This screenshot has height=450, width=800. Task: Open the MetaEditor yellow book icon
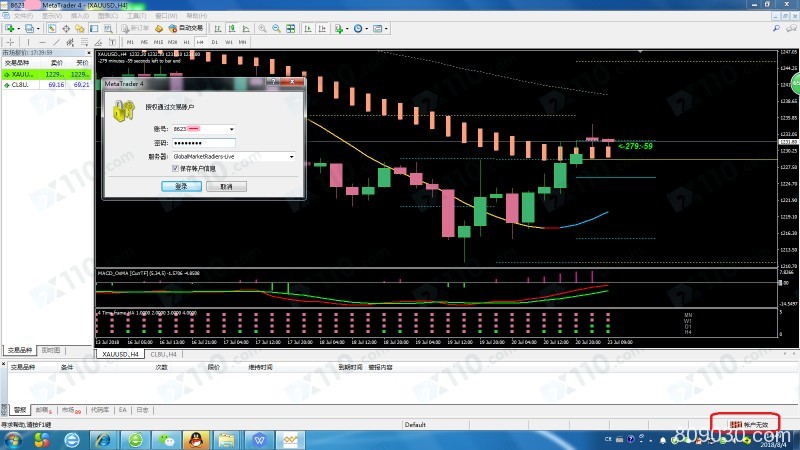coord(159,29)
